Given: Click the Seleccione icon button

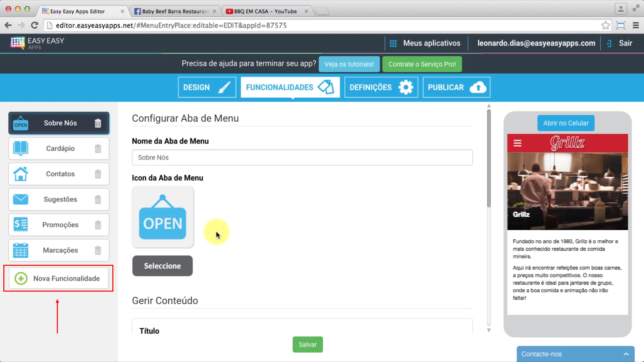Looking at the screenshot, I should pyautogui.click(x=162, y=266).
